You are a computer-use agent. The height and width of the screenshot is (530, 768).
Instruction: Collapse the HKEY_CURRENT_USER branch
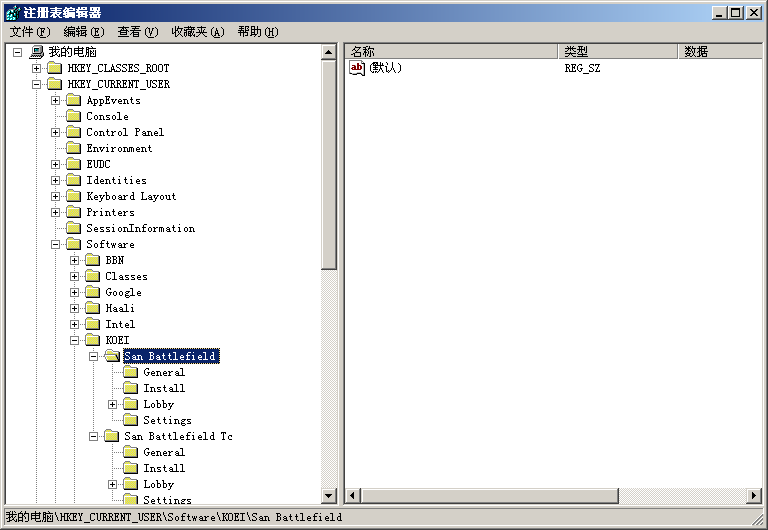37,84
